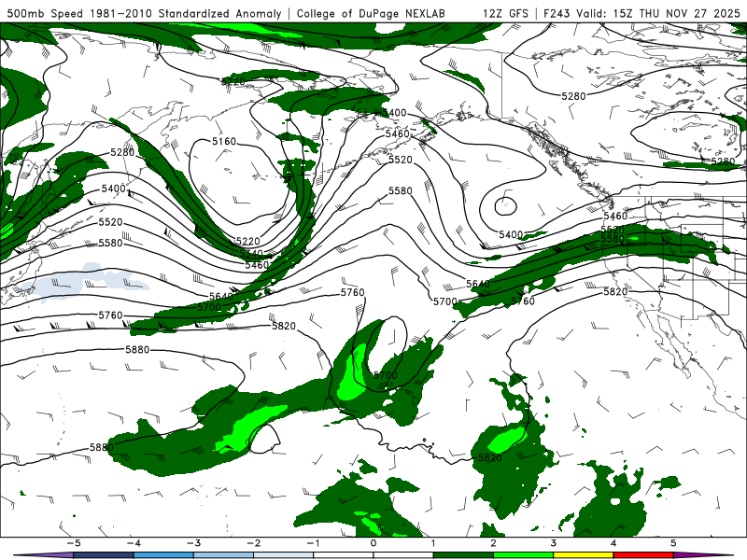The height and width of the screenshot is (560, 747).
Task: Click the dark green legend swatch between 1 and 2
Action: coord(463,555)
